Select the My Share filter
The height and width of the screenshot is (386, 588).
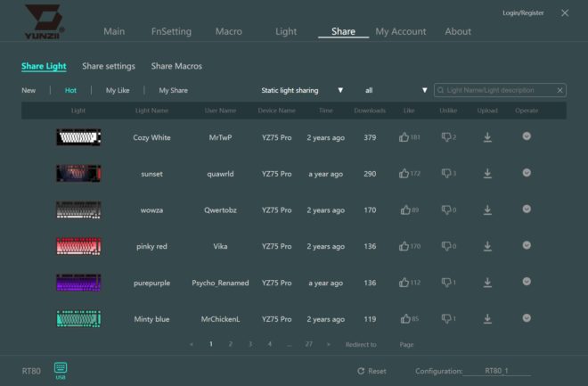tap(173, 90)
